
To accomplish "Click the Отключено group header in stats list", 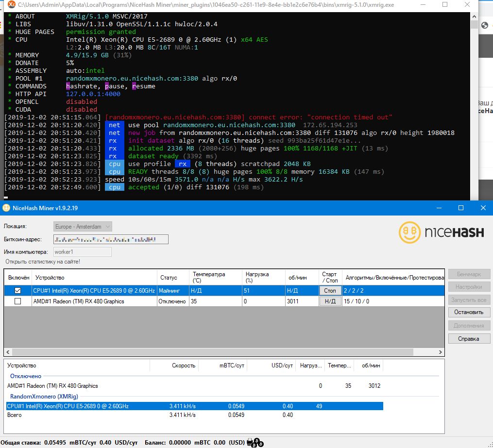I will point(25,376).
